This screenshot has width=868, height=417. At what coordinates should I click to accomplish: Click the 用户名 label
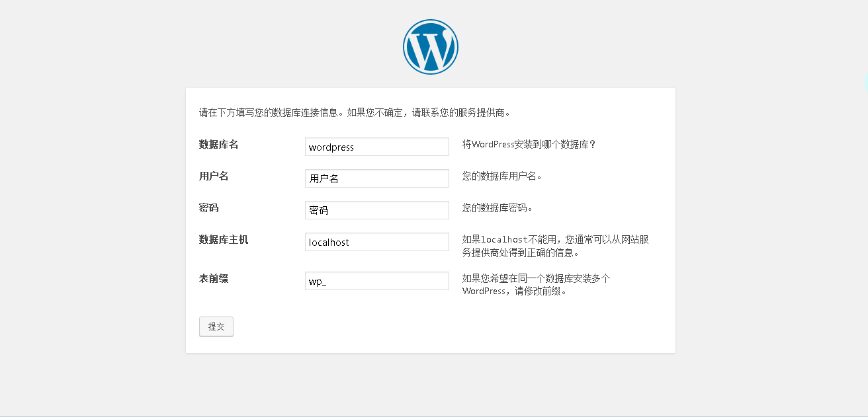(214, 176)
